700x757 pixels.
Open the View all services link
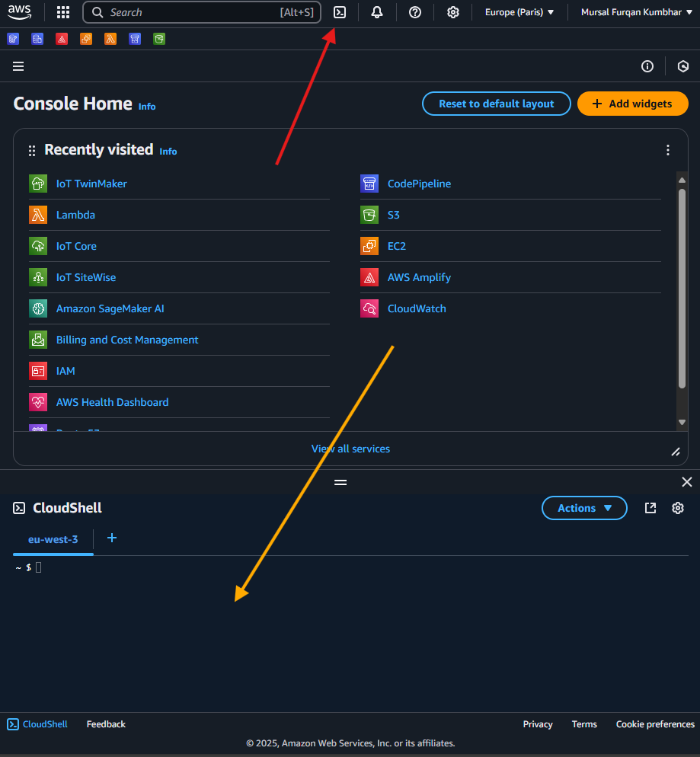coord(350,449)
